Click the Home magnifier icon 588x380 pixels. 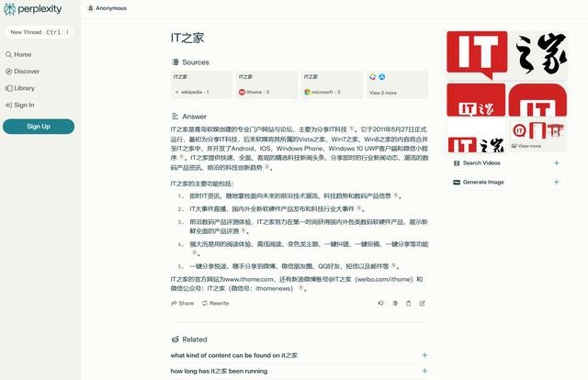click(8, 55)
